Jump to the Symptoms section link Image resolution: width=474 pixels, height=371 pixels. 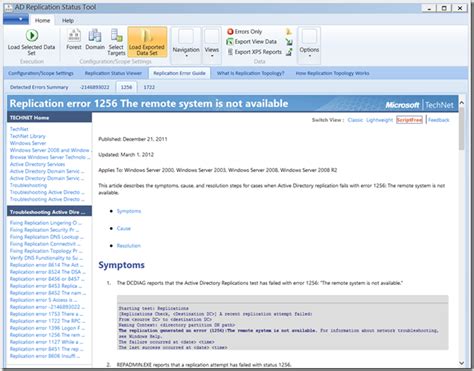tap(129, 211)
